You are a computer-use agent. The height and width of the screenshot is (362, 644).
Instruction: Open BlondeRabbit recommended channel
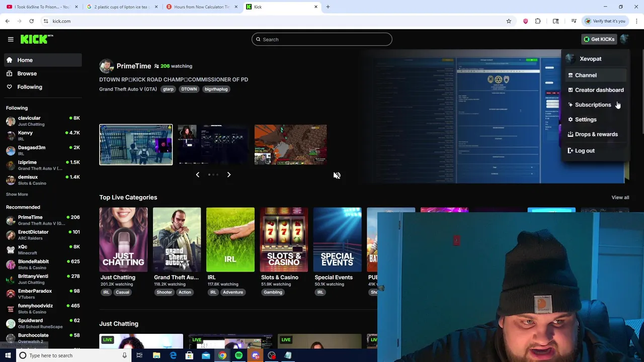(x=43, y=264)
